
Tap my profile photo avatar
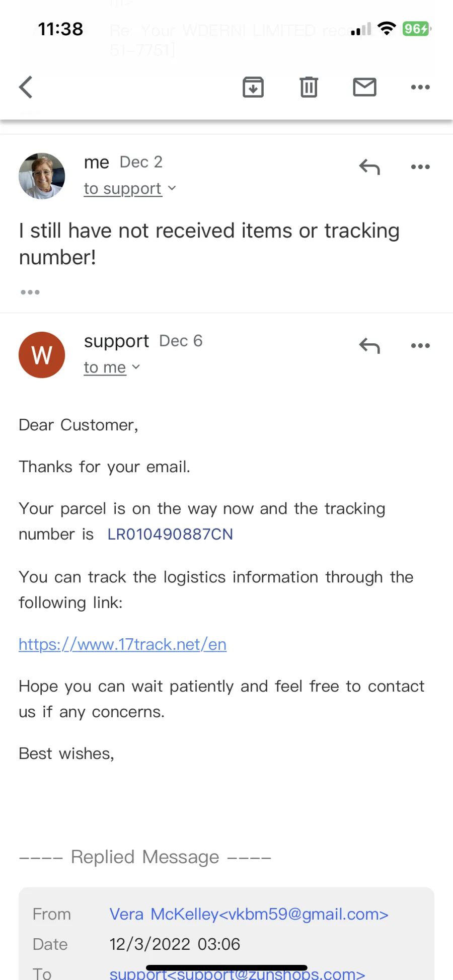42,176
